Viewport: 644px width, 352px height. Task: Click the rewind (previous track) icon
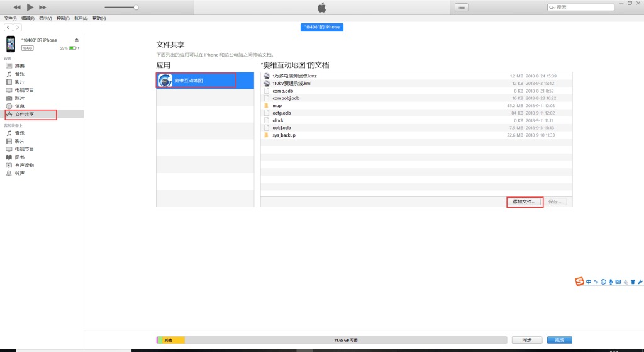[17, 7]
